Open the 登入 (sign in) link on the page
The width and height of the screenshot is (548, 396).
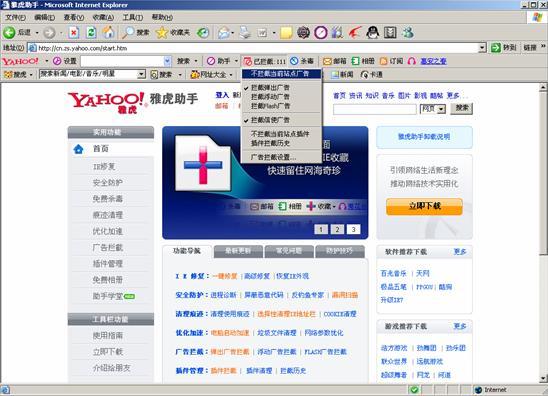tap(222, 95)
